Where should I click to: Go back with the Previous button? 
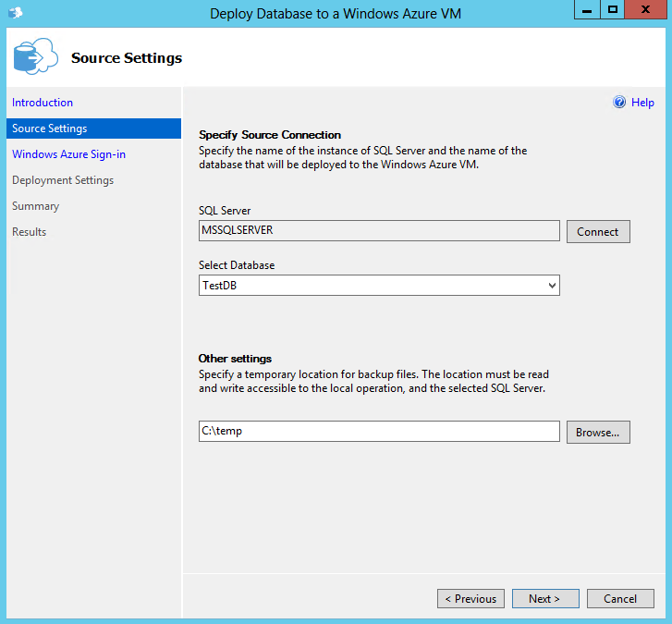pyautogui.click(x=470, y=599)
